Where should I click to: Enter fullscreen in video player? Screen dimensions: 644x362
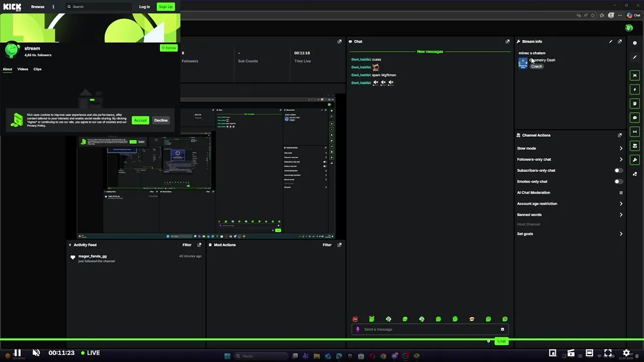coord(608,353)
